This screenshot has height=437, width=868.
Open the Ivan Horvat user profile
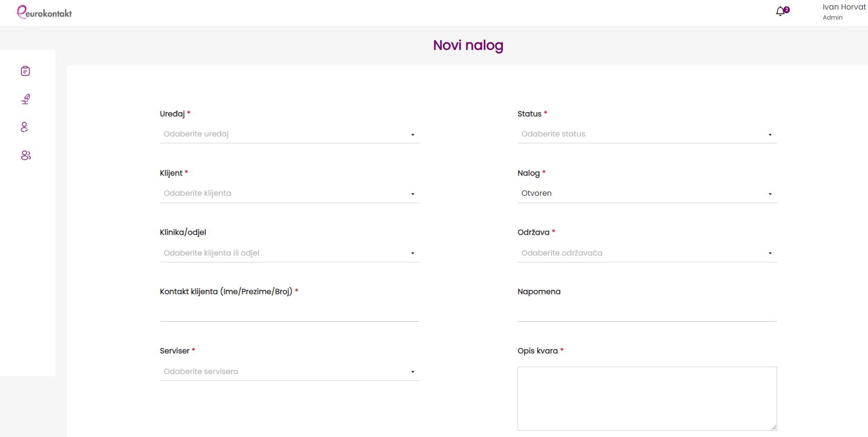coord(844,12)
